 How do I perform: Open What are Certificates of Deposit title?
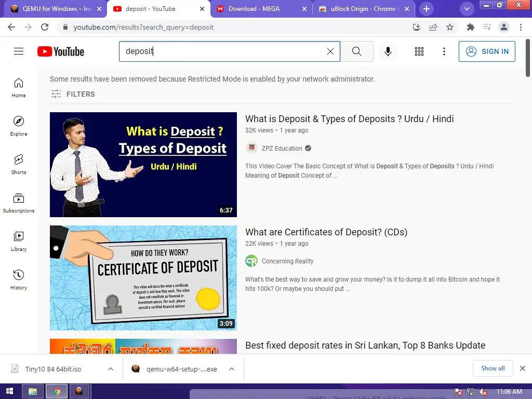pos(326,232)
